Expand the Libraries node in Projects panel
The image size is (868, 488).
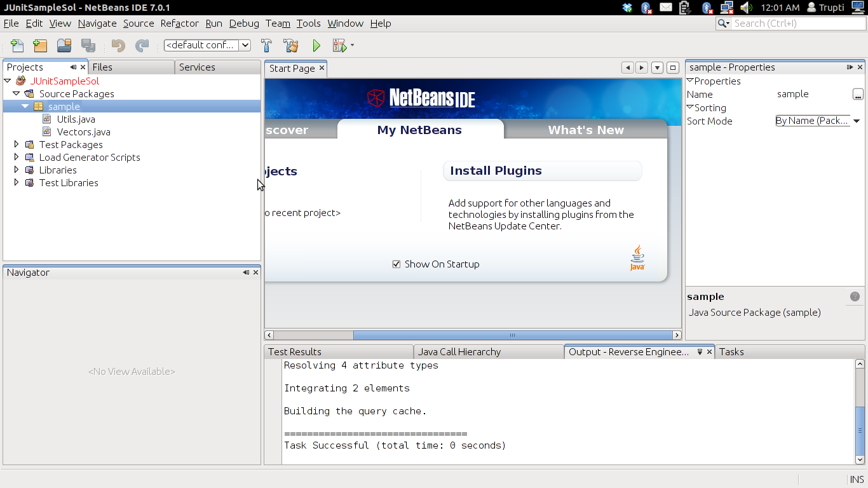click(x=16, y=170)
